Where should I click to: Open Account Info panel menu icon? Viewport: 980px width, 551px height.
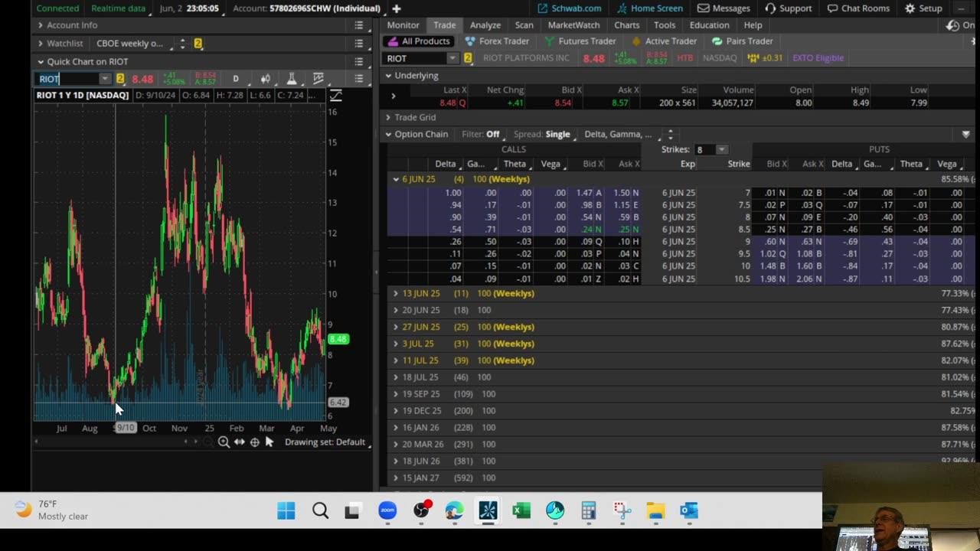click(358, 25)
